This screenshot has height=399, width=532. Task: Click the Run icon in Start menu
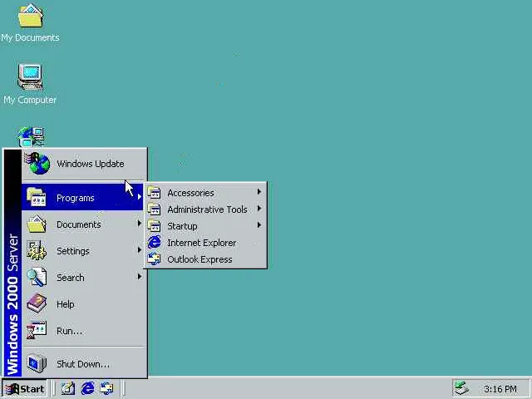tap(37, 330)
